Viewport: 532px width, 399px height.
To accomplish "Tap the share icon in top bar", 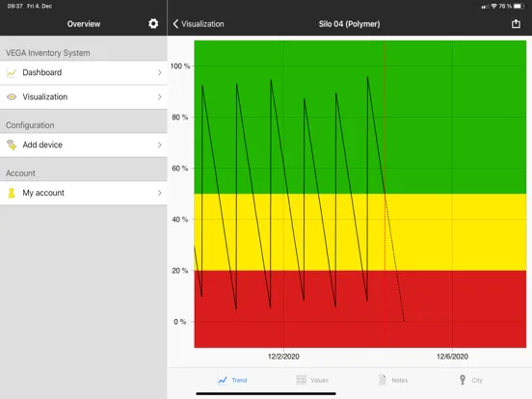I will coord(516,23).
